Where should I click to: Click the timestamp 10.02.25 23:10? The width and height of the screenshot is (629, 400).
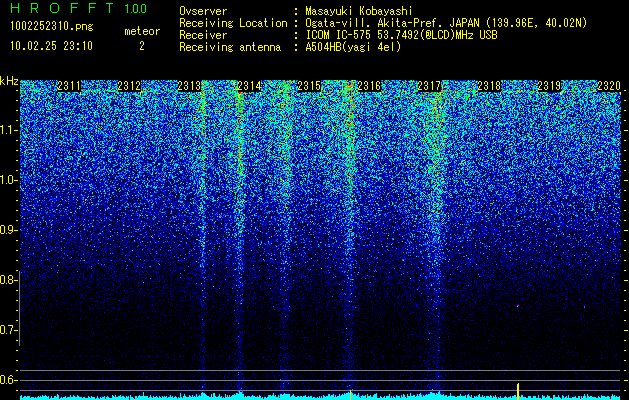[x=51, y=46]
